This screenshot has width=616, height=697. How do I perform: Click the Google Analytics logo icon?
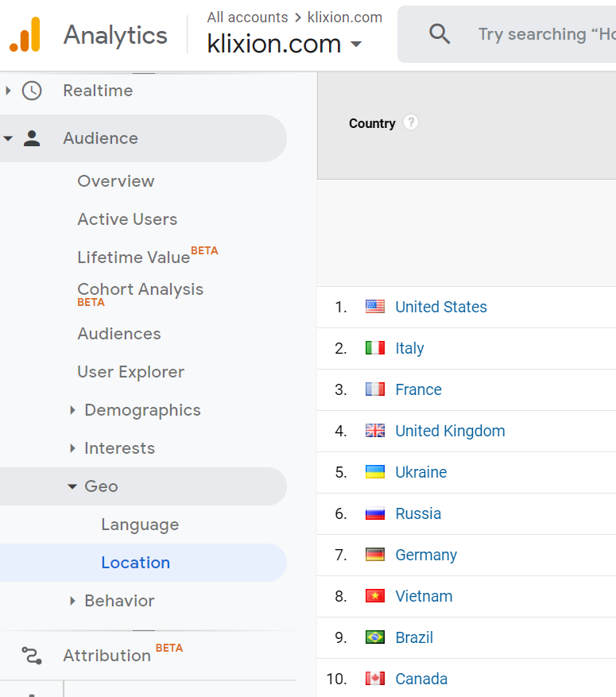(x=25, y=34)
